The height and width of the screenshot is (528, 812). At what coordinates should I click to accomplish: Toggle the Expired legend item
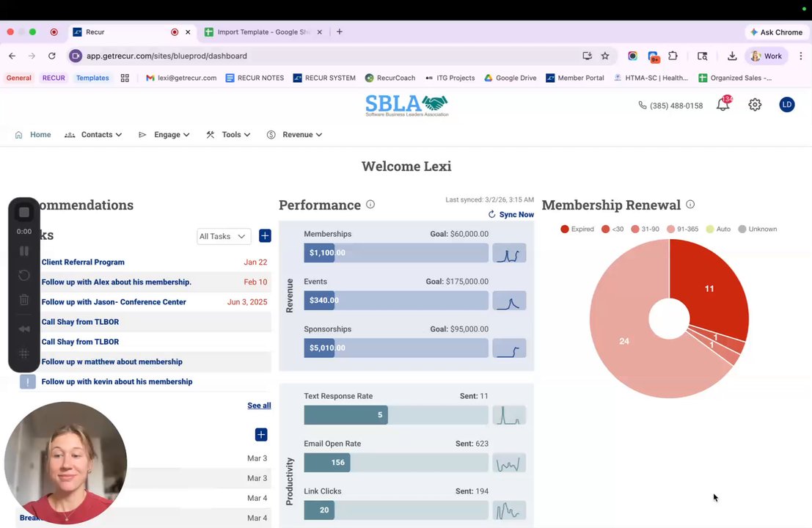pos(577,229)
